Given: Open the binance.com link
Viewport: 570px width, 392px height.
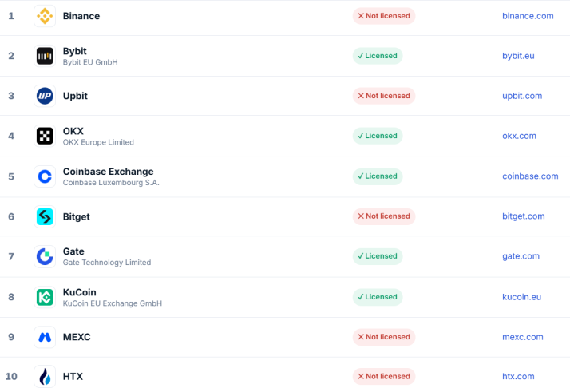Looking at the screenshot, I should [x=528, y=16].
